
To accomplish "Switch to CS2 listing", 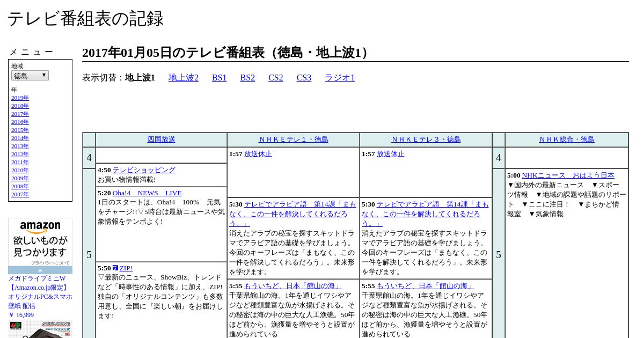I will pyautogui.click(x=276, y=77).
